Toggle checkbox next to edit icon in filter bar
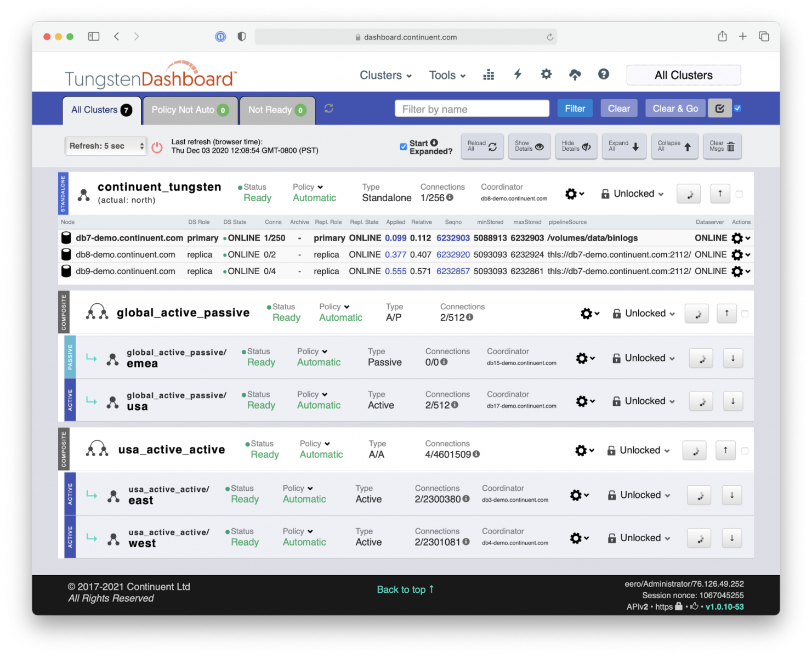Screen dimensions: 812x658 pyautogui.click(x=738, y=108)
